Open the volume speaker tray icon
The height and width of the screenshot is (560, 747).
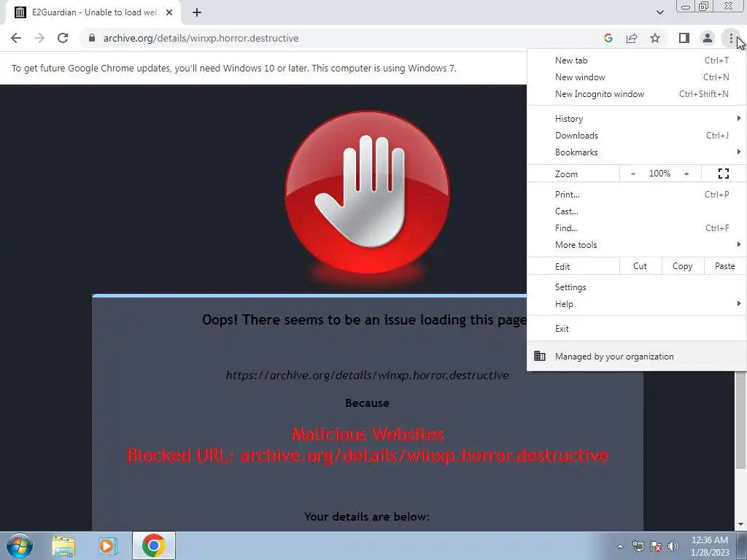[x=673, y=546]
